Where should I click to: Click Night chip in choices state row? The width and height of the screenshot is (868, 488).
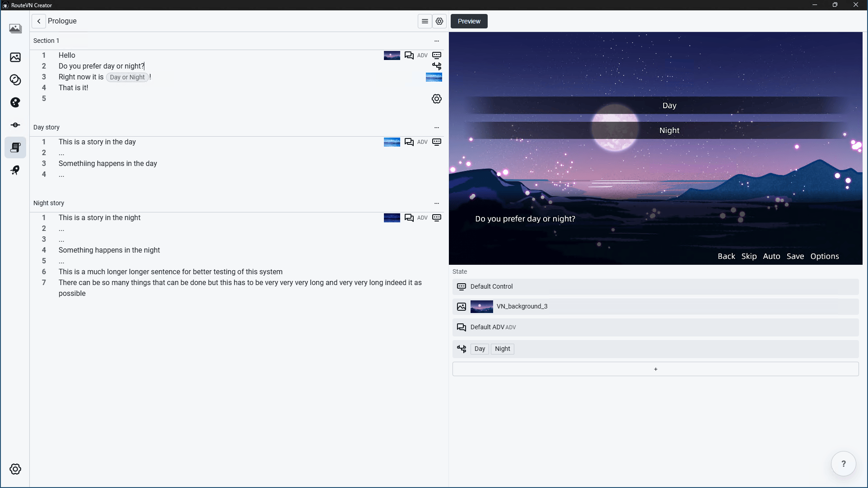coord(503,349)
